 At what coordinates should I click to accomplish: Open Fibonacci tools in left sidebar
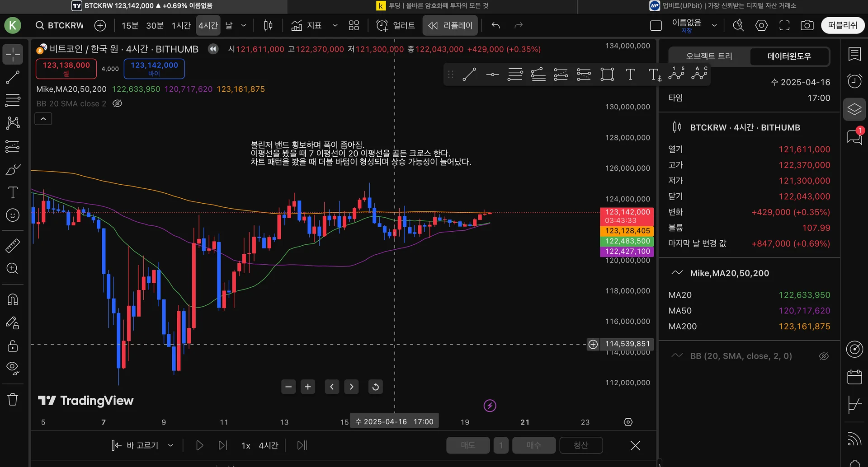[x=13, y=100]
